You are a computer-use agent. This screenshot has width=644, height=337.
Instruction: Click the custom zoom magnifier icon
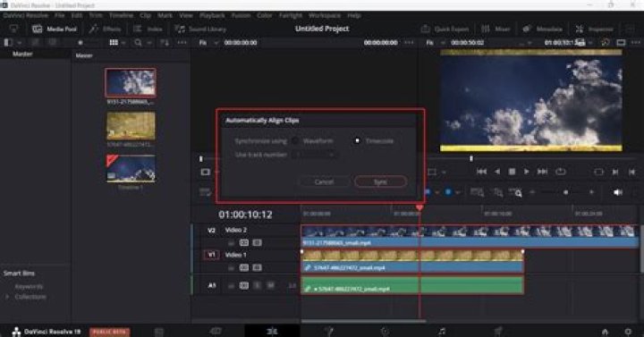click(515, 192)
